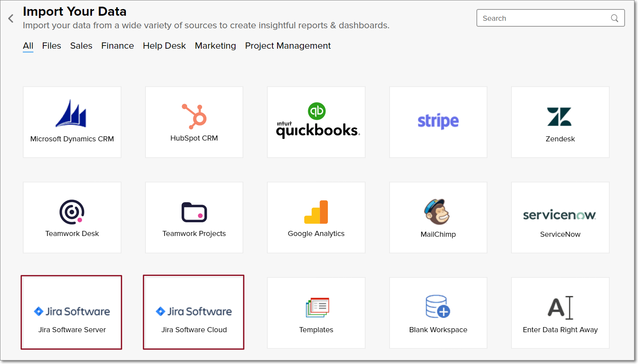Click the search magnifier icon
The height and width of the screenshot is (364, 638).
coord(614,18)
